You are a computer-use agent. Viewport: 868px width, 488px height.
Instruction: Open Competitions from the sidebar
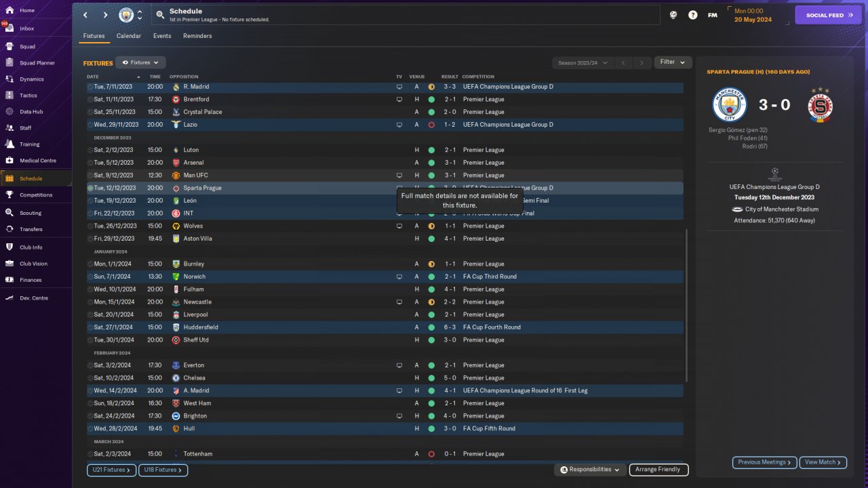click(x=35, y=195)
